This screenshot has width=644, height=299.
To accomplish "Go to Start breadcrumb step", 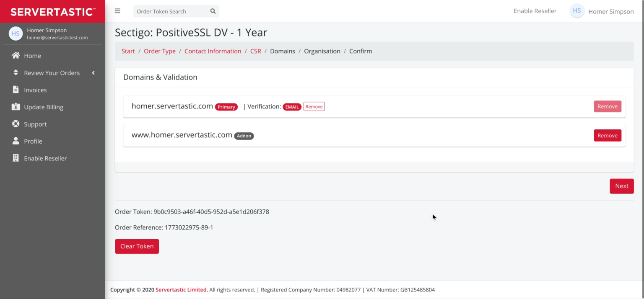I will click(128, 51).
